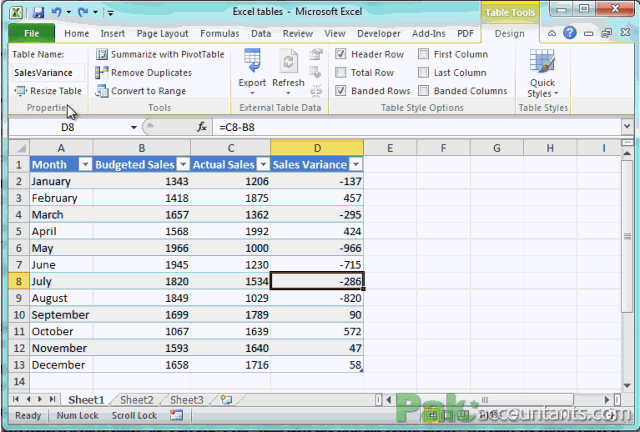Screen dimensions: 640x432
Task: Go to previous sheet navigation arrow
Action: tap(28, 399)
